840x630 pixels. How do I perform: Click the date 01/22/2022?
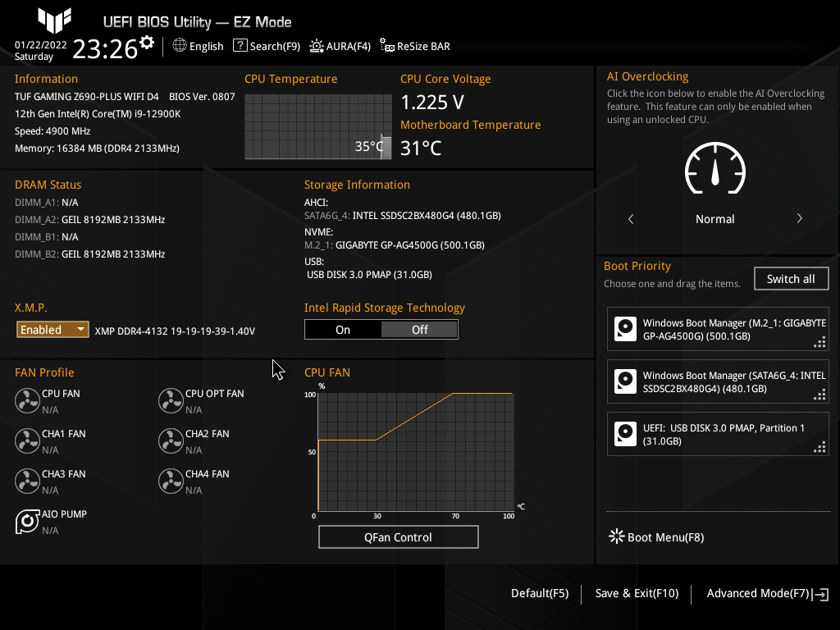41,45
